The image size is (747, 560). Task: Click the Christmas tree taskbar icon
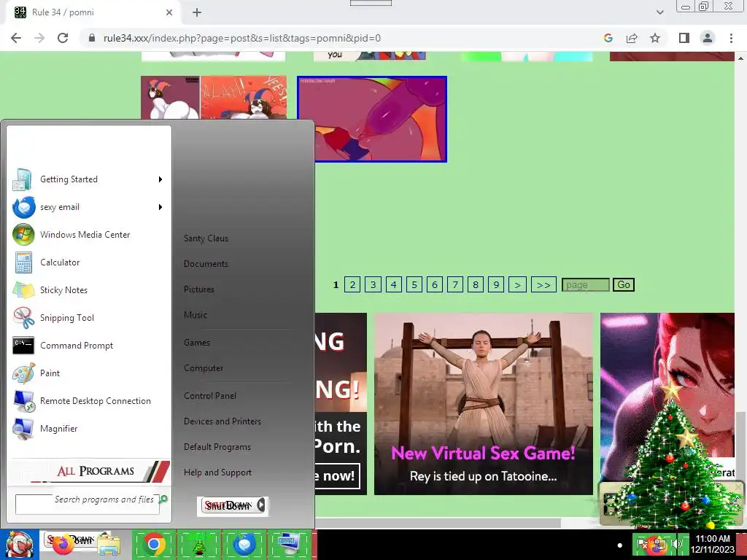(198, 545)
